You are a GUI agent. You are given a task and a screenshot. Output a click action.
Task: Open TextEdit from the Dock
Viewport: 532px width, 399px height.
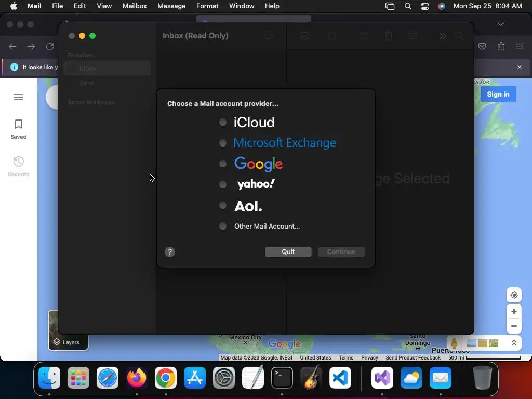(253, 378)
